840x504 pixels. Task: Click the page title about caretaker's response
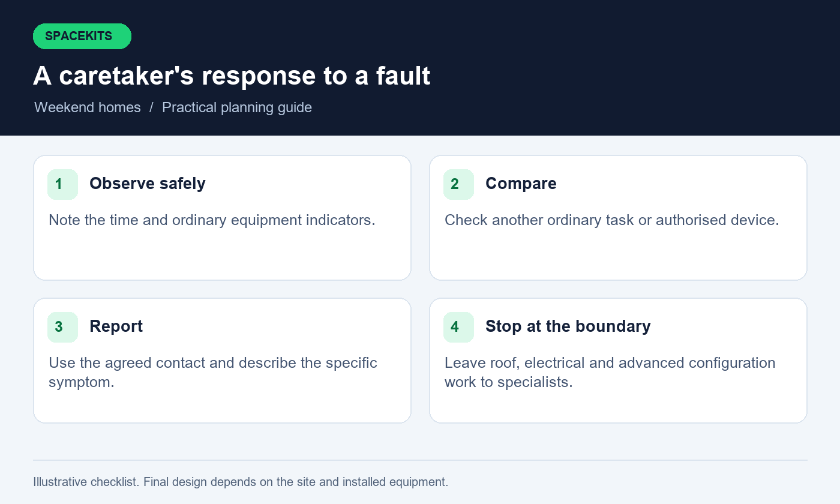click(232, 76)
